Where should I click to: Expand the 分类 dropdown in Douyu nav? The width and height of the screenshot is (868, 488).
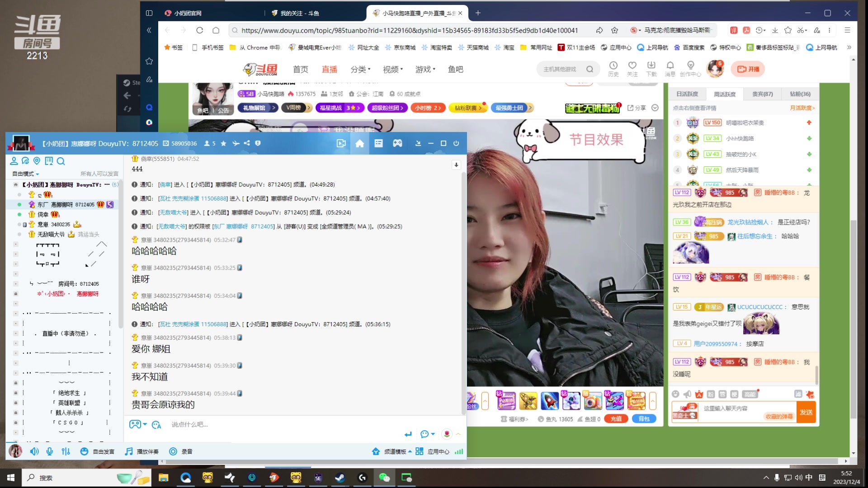point(360,69)
